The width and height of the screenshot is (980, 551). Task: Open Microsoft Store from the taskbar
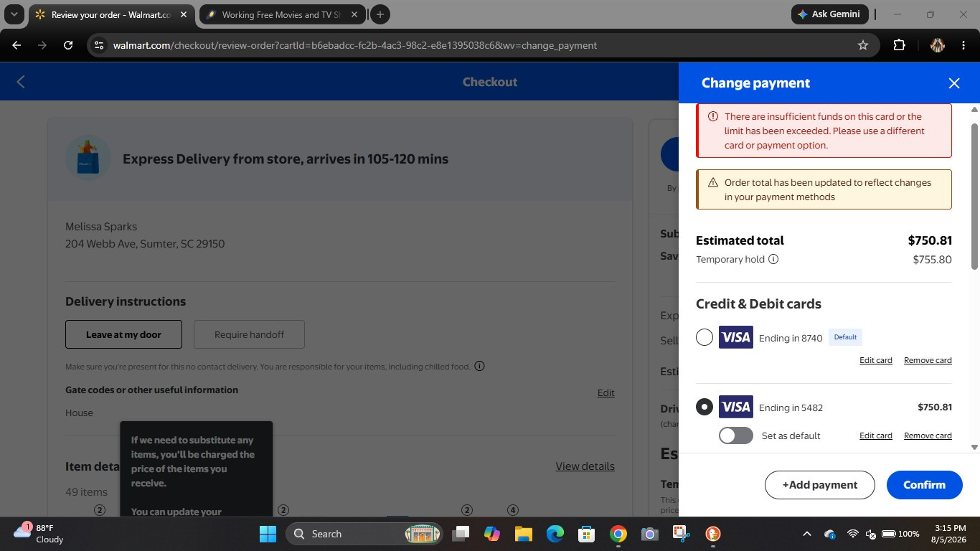coord(587,534)
